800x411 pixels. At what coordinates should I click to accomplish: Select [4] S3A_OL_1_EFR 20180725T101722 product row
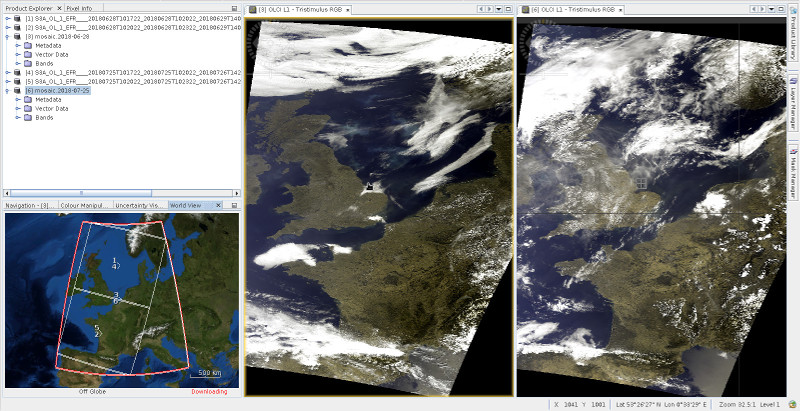tap(133, 72)
